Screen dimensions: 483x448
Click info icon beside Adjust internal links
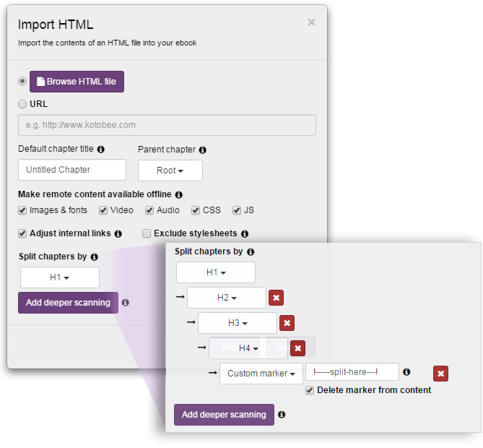point(118,234)
